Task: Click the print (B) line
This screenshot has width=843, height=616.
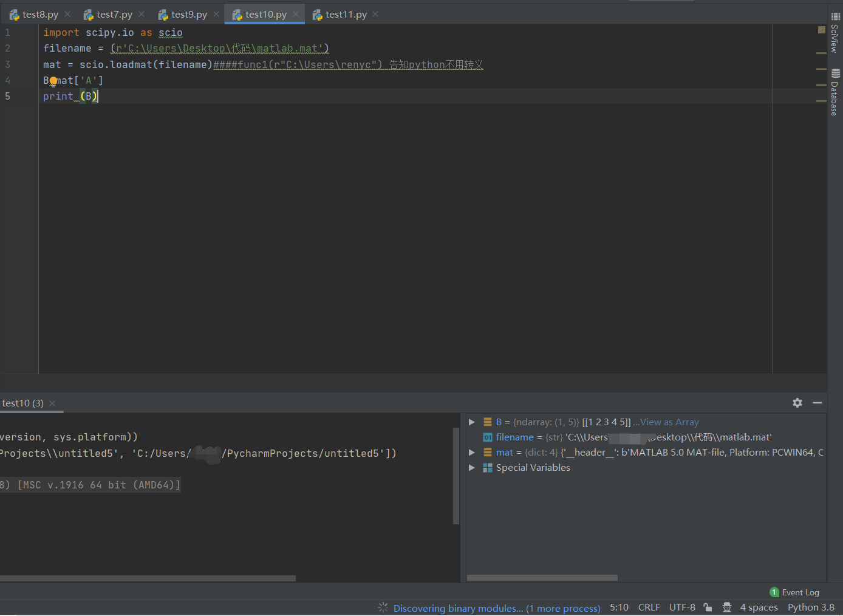Action: [70, 97]
